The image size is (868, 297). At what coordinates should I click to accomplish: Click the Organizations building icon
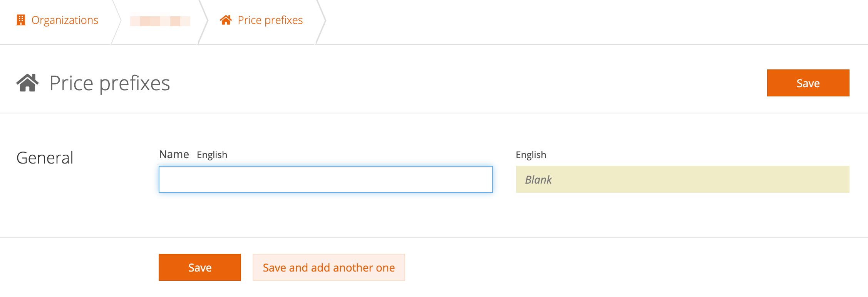click(x=21, y=20)
